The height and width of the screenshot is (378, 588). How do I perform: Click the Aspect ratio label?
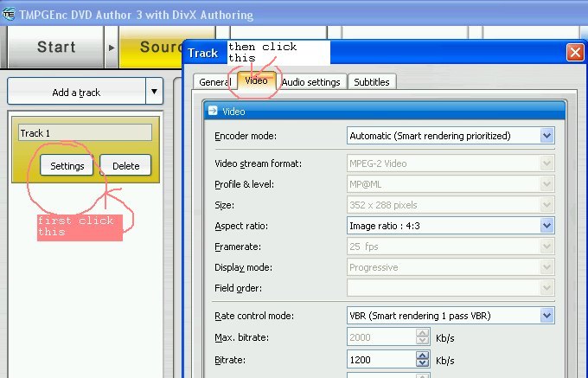pyautogui.click(x=241, y=226)
